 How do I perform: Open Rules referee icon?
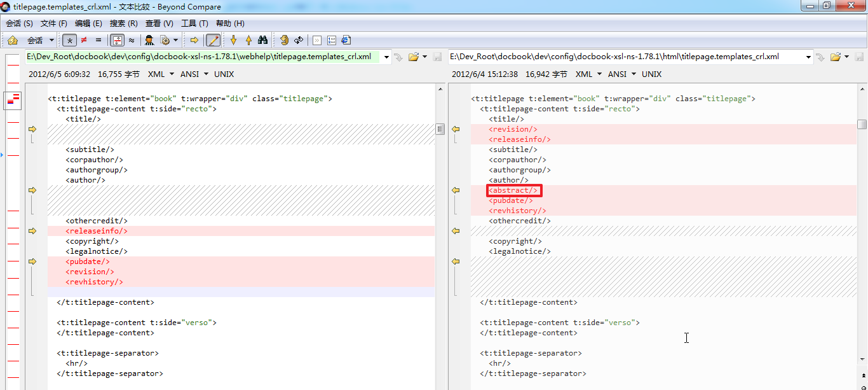coord(149,40)
